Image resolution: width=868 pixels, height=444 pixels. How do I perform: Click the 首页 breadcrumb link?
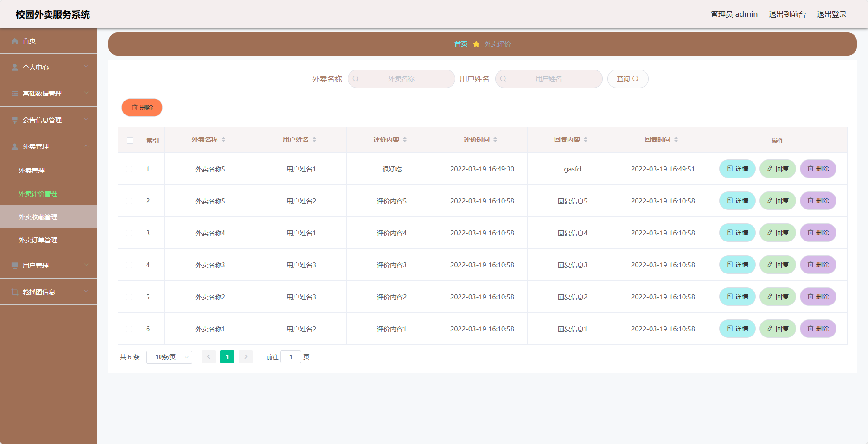point(461,44)
